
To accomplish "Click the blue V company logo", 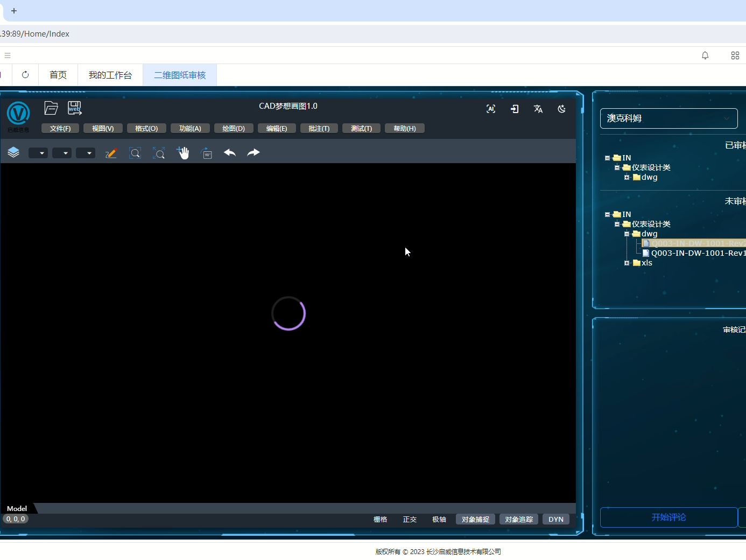I will [x=18, y=114].
